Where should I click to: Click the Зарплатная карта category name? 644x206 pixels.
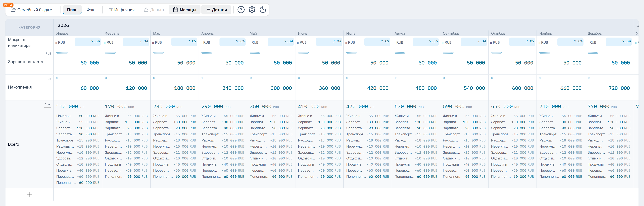pos(25,62)
